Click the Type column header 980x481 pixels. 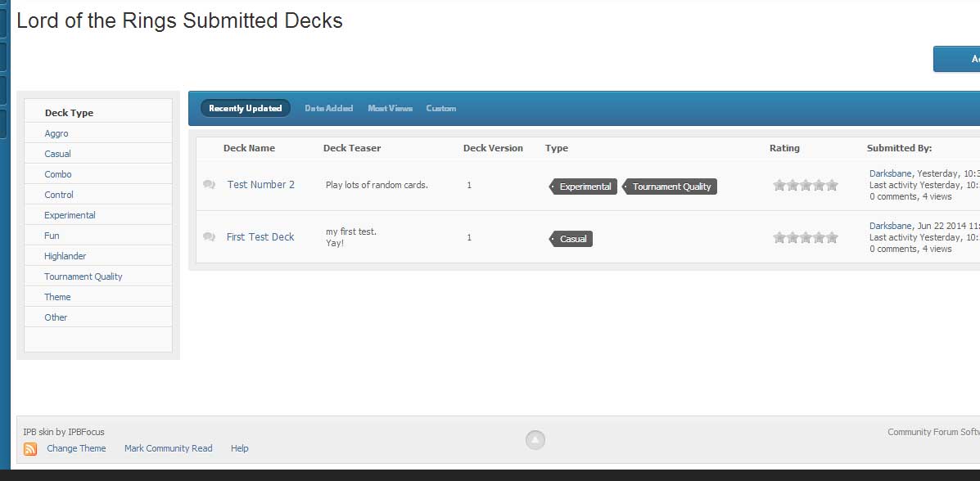pos(556,148)
